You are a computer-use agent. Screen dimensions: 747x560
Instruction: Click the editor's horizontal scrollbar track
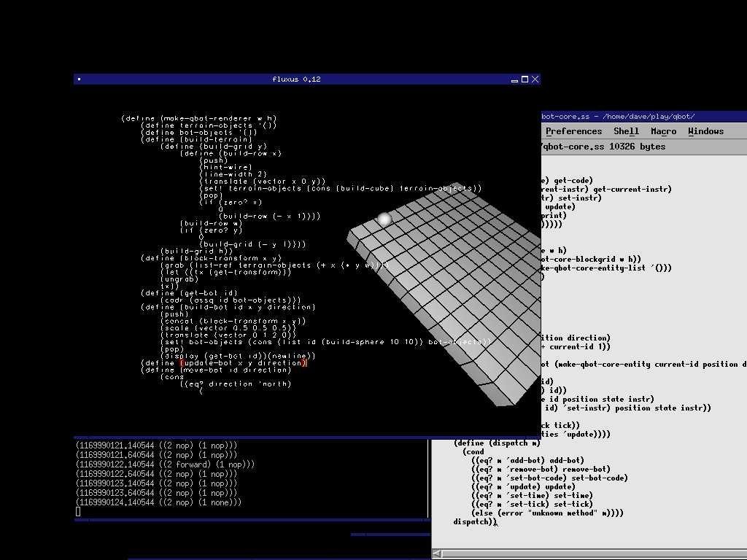click(595, 553)
